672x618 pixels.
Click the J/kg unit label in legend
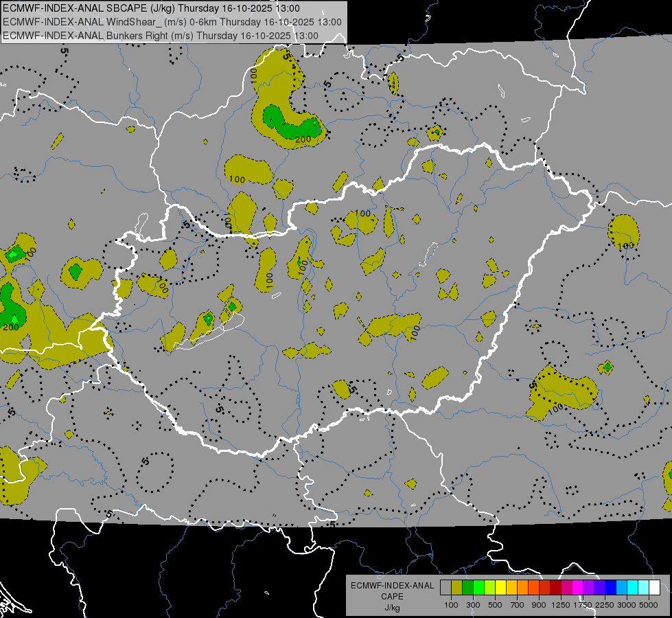[x=392, y=608]
